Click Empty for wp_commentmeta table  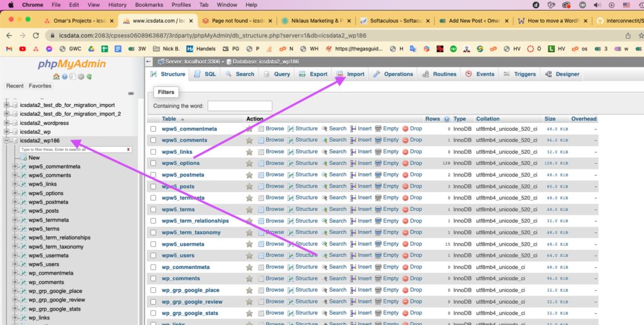coord(387,267)
